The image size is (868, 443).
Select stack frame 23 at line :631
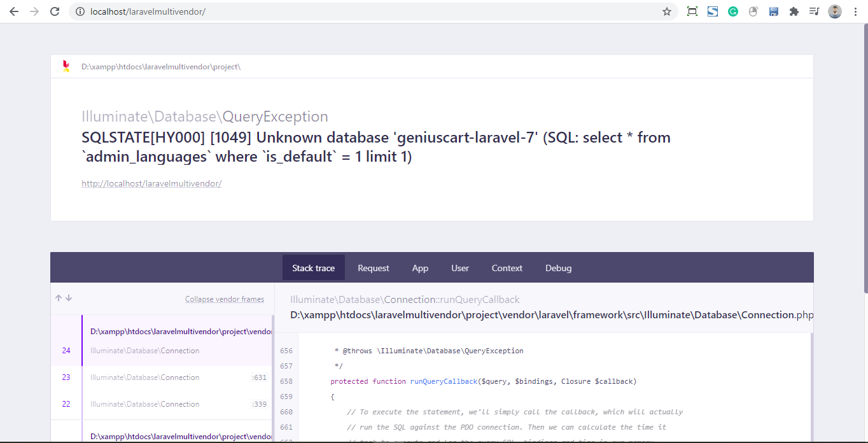tap(162, 377)
